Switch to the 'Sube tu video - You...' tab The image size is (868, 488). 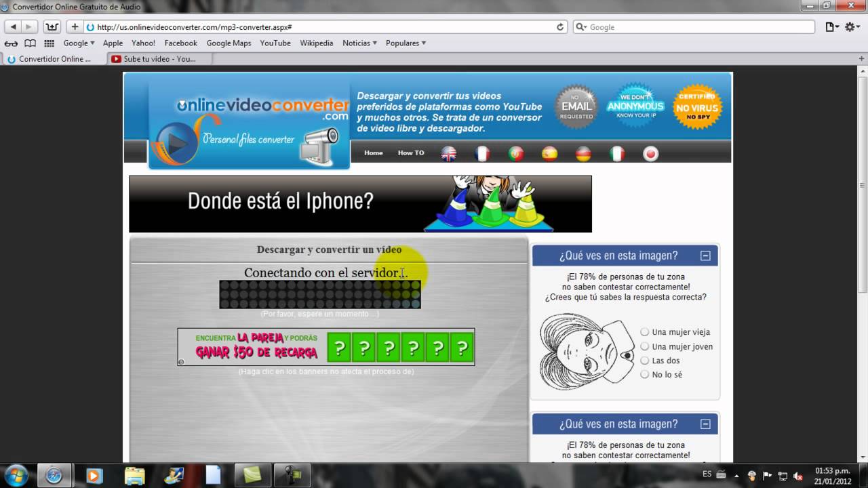160,59
